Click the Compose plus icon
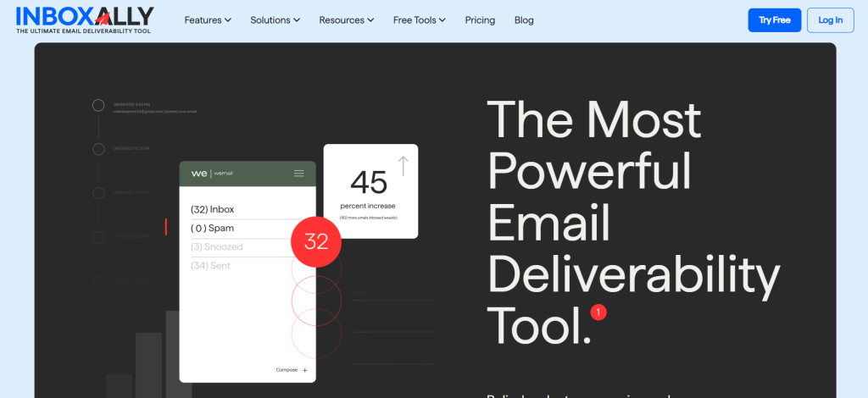The width and height of the screenshot is (868, 398). 305,370
